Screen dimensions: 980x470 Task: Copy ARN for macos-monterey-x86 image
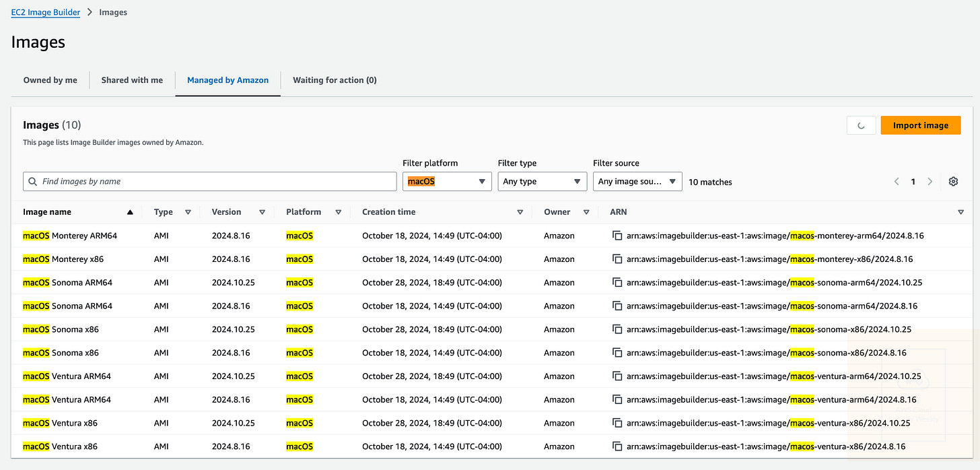pos(617,259)
